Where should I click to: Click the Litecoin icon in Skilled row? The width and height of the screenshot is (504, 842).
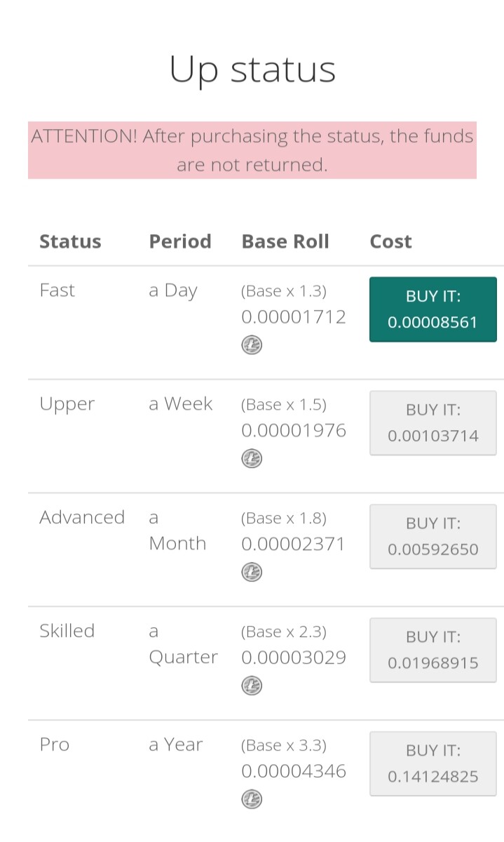pos(252,686)
